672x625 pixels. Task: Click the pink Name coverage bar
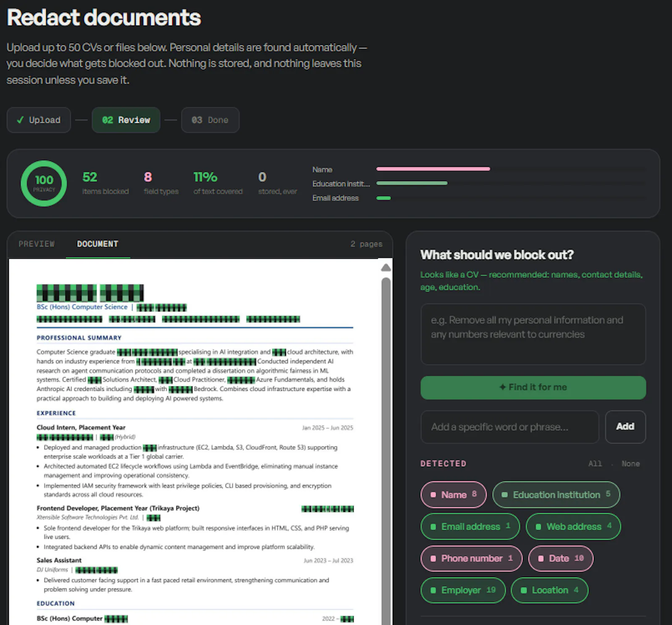pos(433,169)
